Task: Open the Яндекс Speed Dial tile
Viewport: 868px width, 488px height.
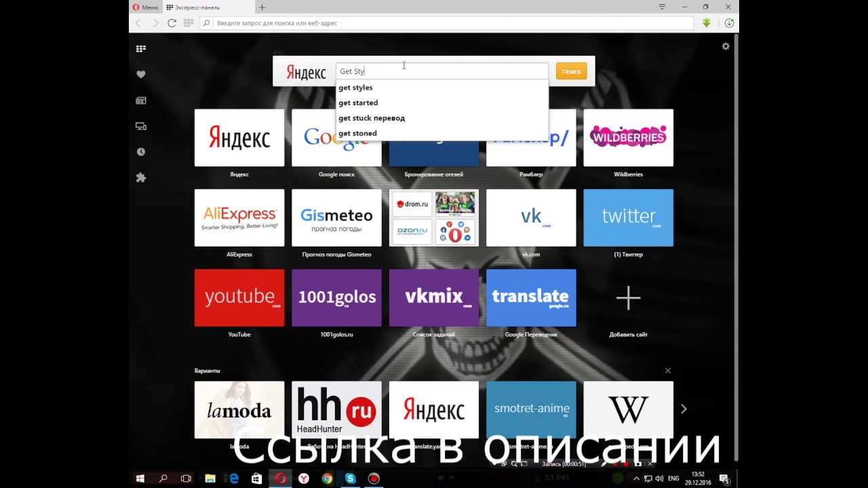Action: click(x=239, y=138)
